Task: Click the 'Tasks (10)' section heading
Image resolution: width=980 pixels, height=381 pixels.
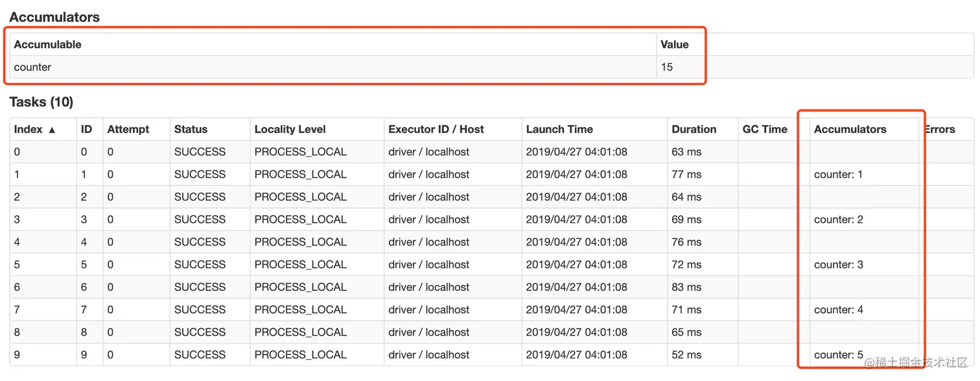Action: pos(41,102)
